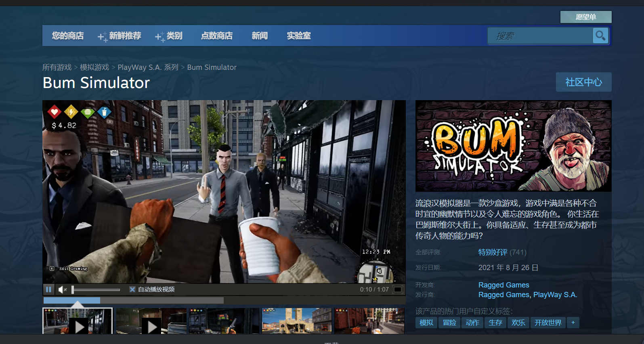
Task: Add a tag with the plus button
Action: [x=573, y=323]
